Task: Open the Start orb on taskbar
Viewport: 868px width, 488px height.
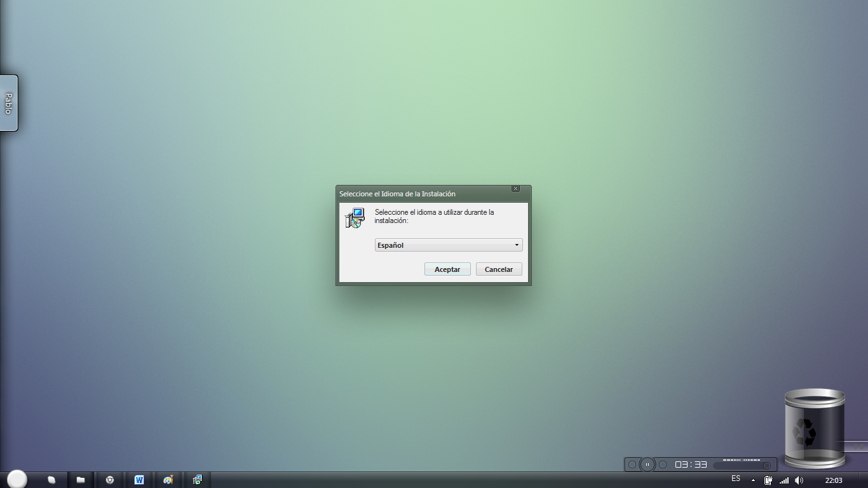Action: click(x=17, y=479)
